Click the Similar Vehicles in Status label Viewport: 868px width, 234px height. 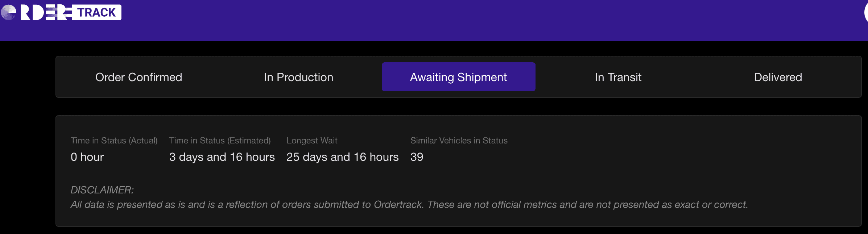(459, 141)
